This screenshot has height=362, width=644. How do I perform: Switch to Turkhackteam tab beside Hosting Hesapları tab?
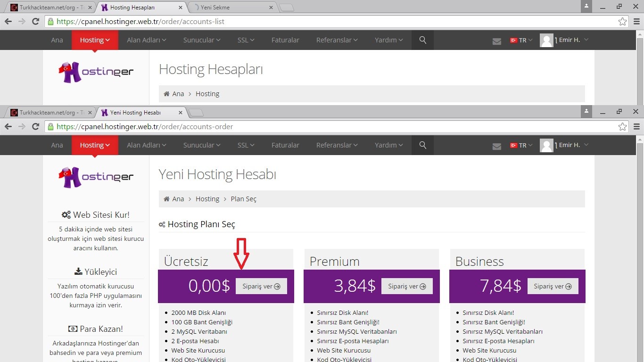click(51, 8)
